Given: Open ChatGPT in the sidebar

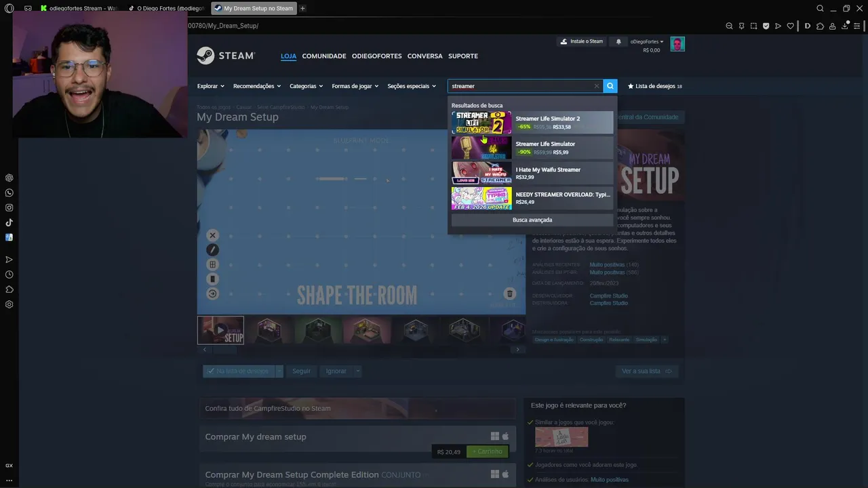Looking at the screenshot, I should (9, 178).
